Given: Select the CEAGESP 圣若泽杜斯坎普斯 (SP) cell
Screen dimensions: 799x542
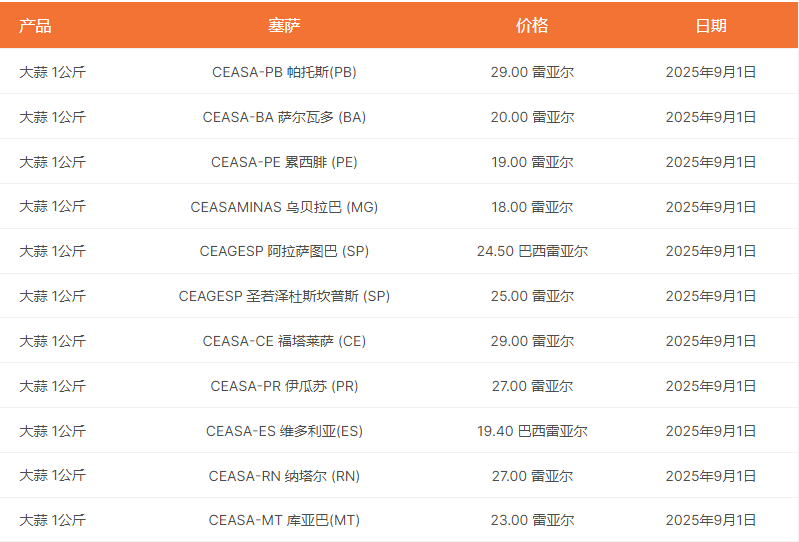Looking at the screenshot, I should (284, 296).
